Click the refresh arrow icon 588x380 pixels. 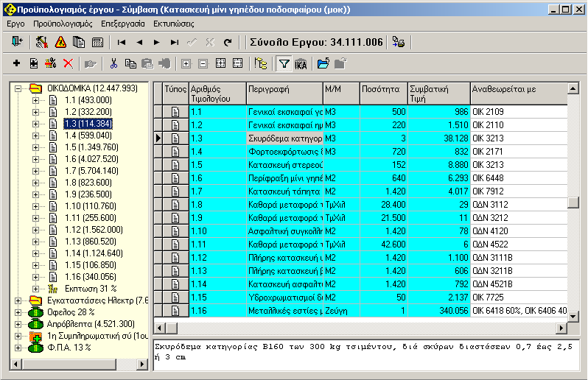(x=227, y=43)
